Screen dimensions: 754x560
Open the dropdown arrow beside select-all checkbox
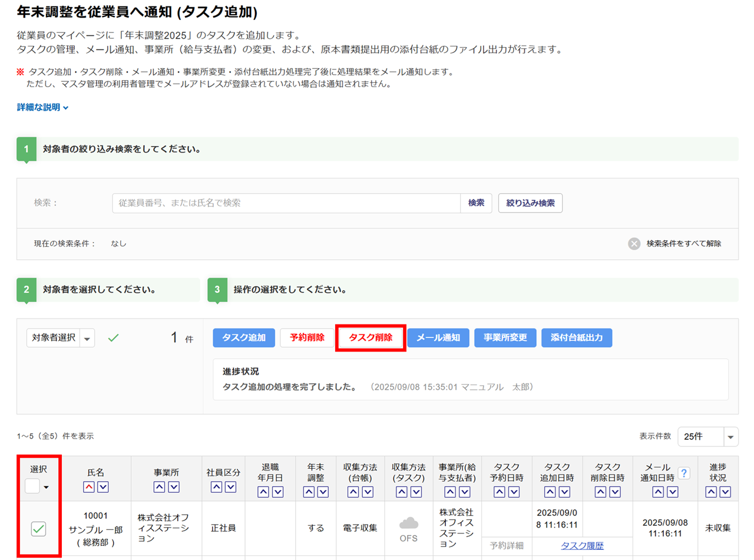(x=46, y=487)
